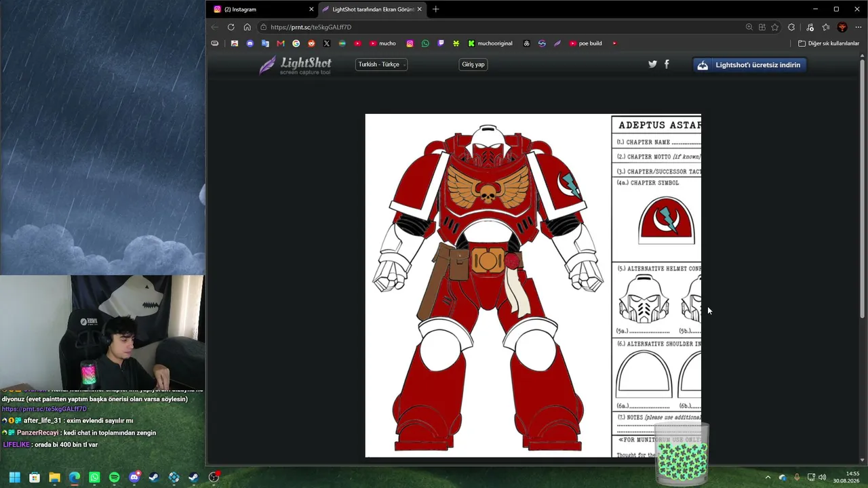868x488 pixels.
Task: Click the Space Marine armor screenshot image
Action: pos(533,285)
